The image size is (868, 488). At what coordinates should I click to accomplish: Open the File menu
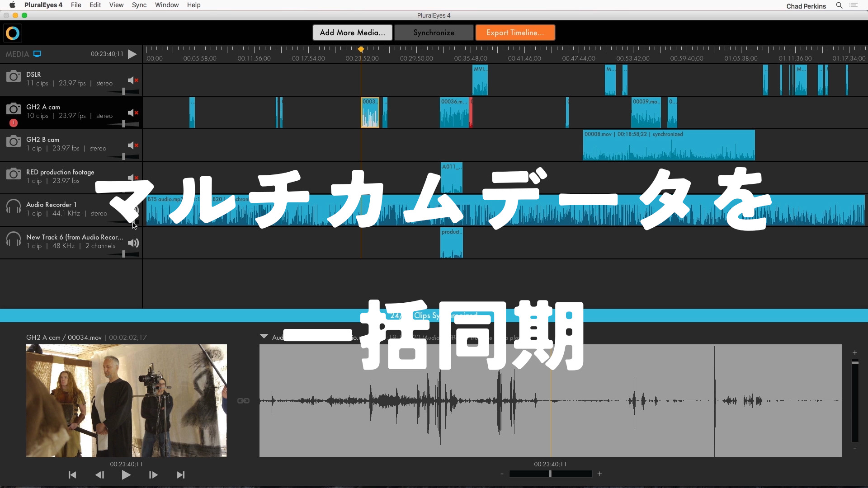76,5
